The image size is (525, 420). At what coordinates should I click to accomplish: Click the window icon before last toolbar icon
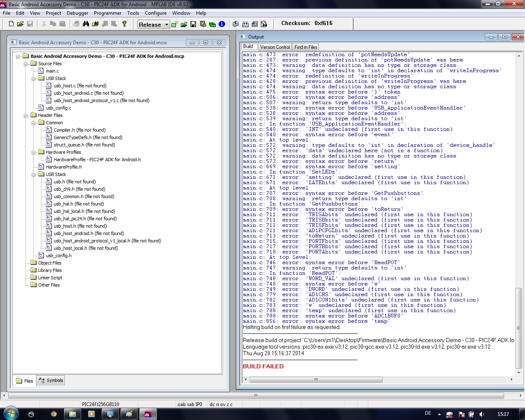coord(254,24)
